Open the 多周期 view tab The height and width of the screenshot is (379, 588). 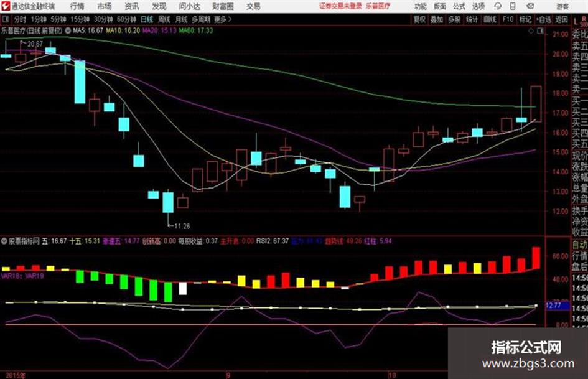[201, 19]
